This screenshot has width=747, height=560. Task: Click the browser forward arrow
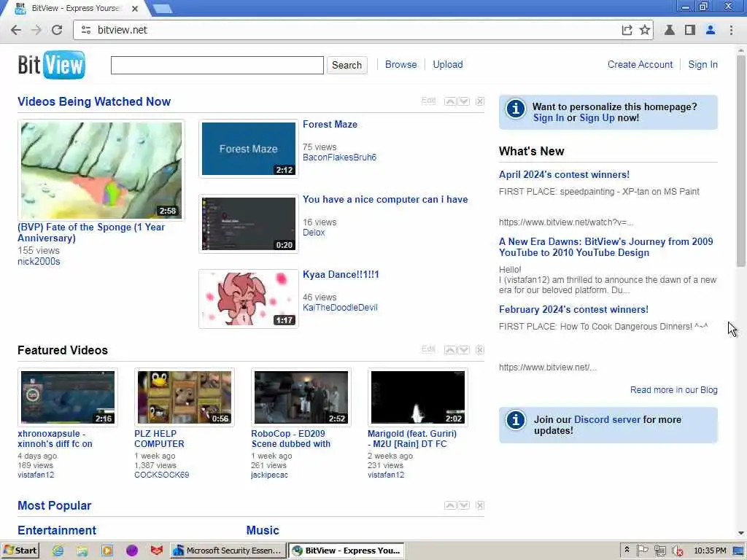[x=36, y=30]
